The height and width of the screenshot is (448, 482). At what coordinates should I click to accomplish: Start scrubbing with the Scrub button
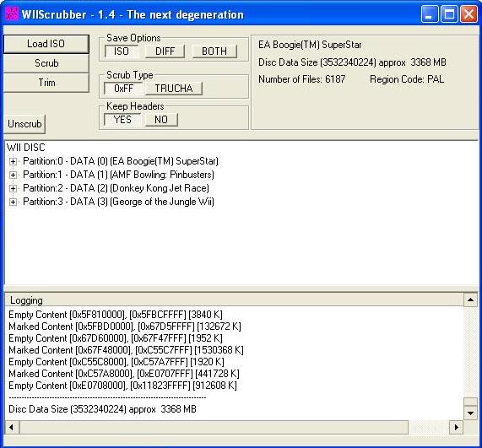[46, 63]
